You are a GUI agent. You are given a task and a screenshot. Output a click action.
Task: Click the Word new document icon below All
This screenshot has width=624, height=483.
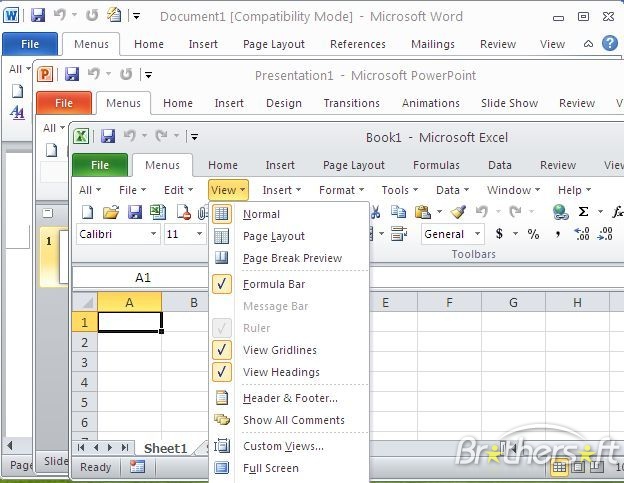pyautogui.click(x=17, y=91)
